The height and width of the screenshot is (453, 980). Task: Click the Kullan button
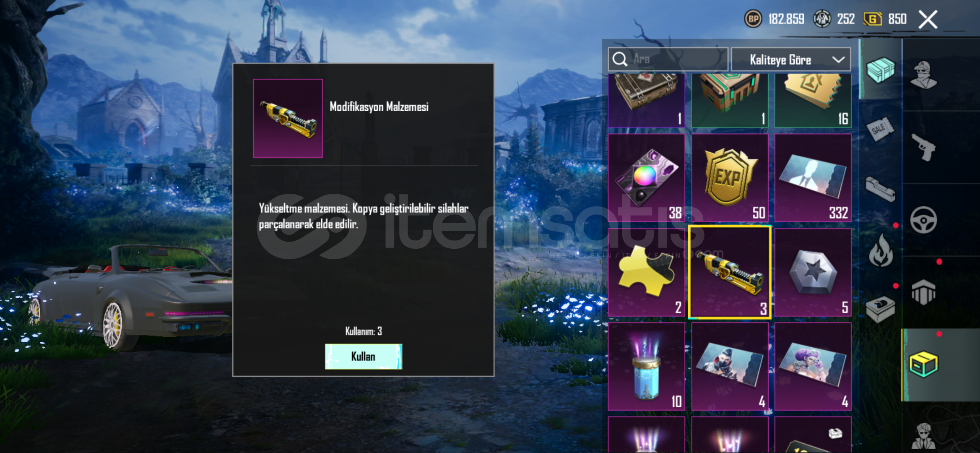click(364, 357)
